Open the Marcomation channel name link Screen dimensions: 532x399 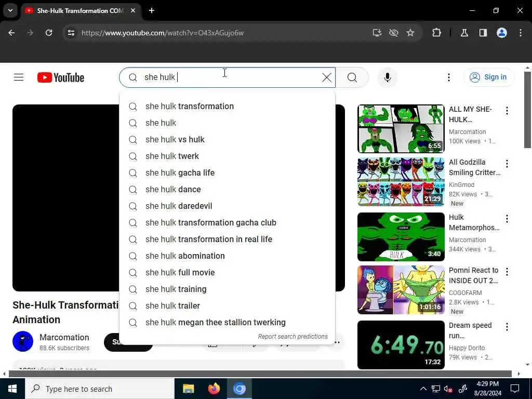coord(64,337)
